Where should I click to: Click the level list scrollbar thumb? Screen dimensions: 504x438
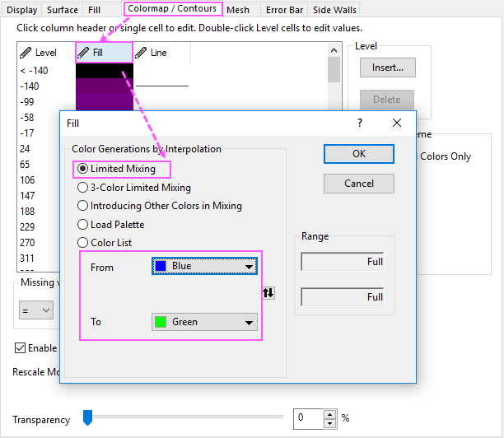pyautogui.click(x=334, y=70)
